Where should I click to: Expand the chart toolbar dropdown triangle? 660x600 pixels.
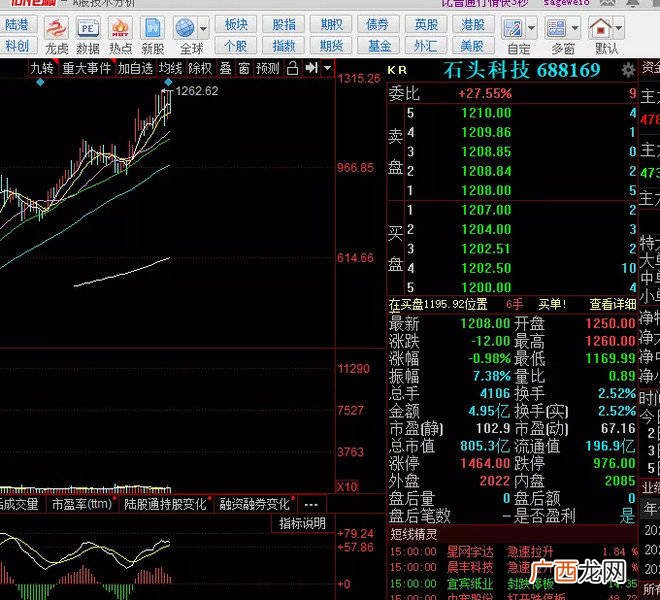(x=327, y=68)
